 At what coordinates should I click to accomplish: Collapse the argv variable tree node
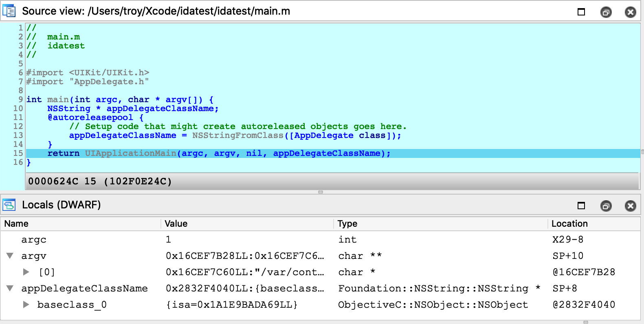(10, 256)
